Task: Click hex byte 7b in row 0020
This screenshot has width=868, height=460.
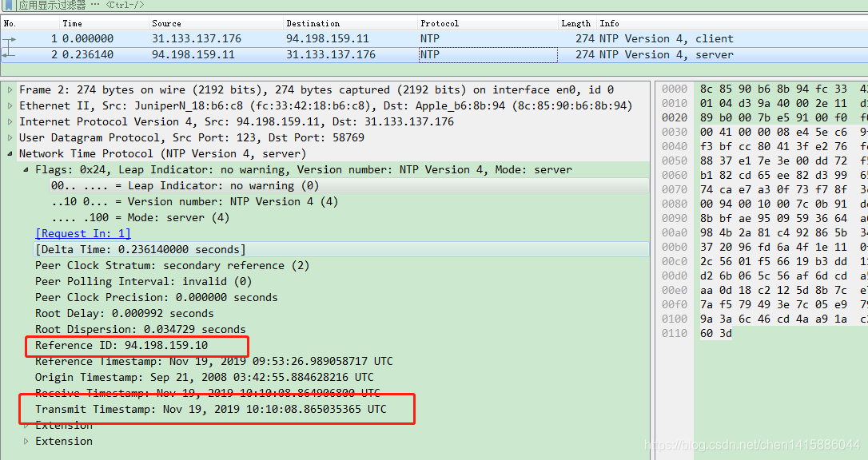Action: pyautogui.click(x=763, y=117)
